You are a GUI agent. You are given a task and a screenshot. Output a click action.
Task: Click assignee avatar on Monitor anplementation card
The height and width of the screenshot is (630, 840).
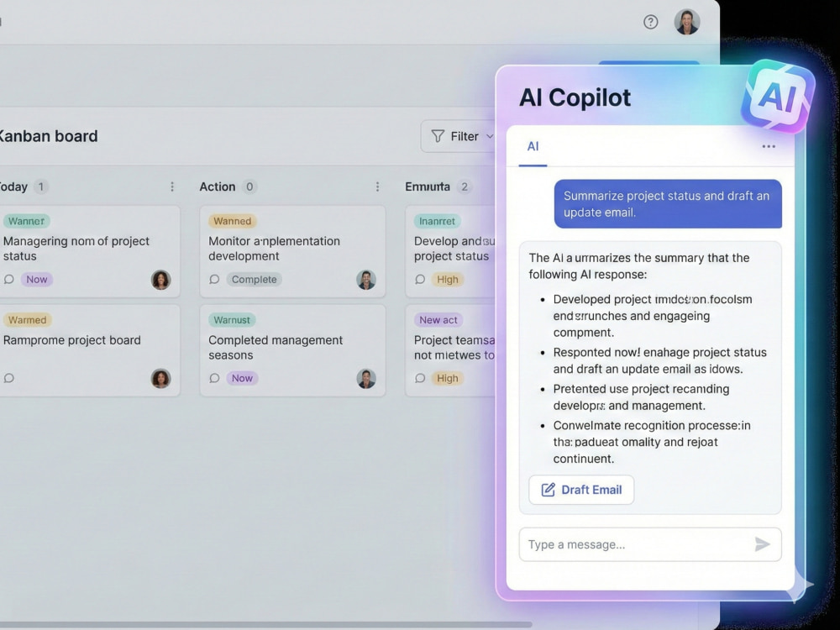366,280
